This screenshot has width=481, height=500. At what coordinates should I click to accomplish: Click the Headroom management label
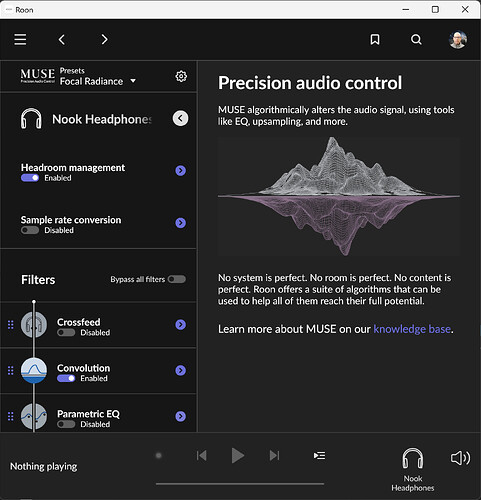tap(73, 167)
